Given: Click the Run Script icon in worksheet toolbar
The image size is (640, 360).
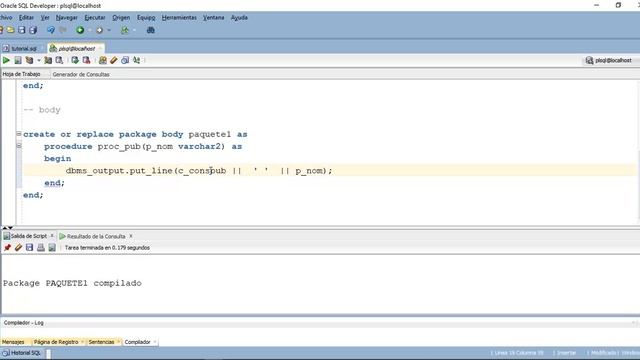Looking at the screenshot, I should (x=18, y=60).
